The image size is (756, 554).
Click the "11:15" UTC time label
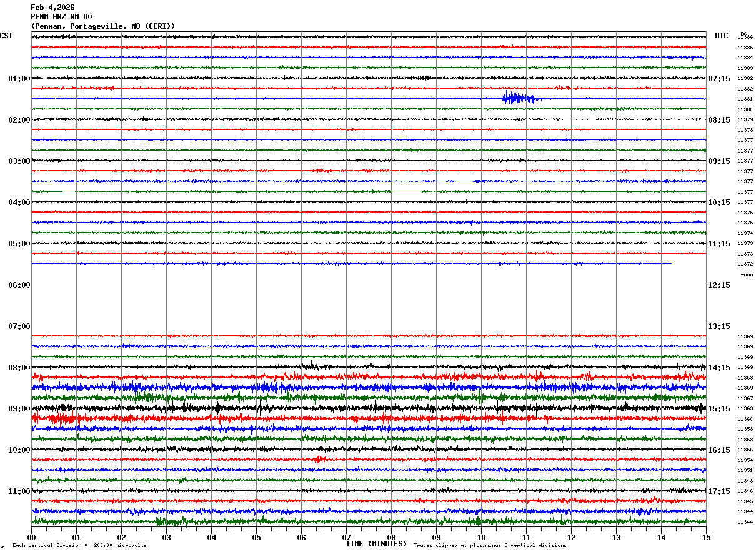pos(719,244)
